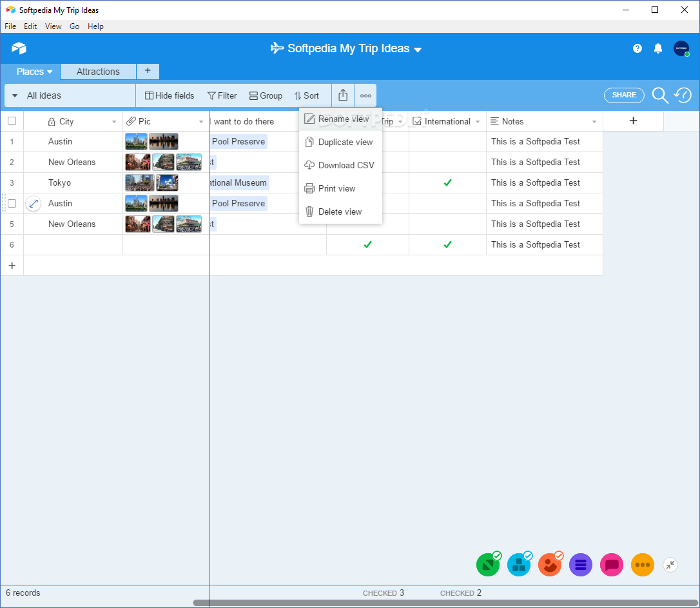This screenshot has height=608, width=700.
Task: Open the blue blocks icon
Action: point(519,565)
